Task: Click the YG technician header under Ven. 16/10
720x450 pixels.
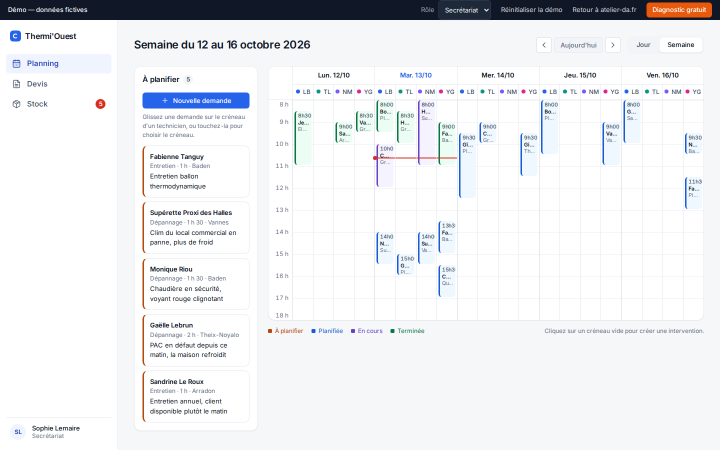Action: (693, 92)
